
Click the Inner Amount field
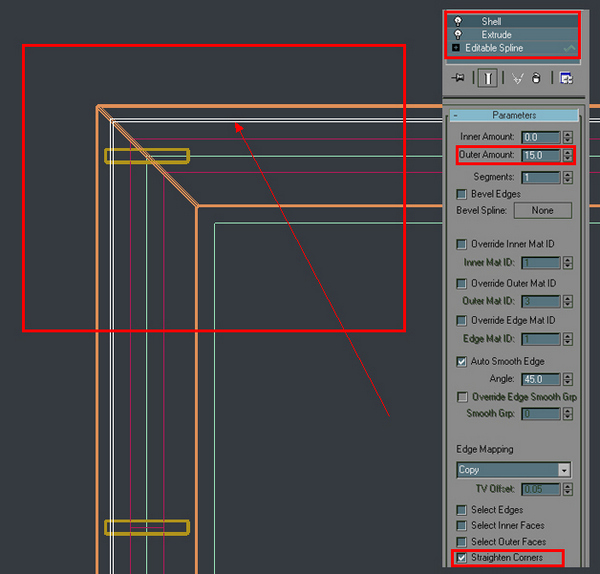[x=541, y=137]
